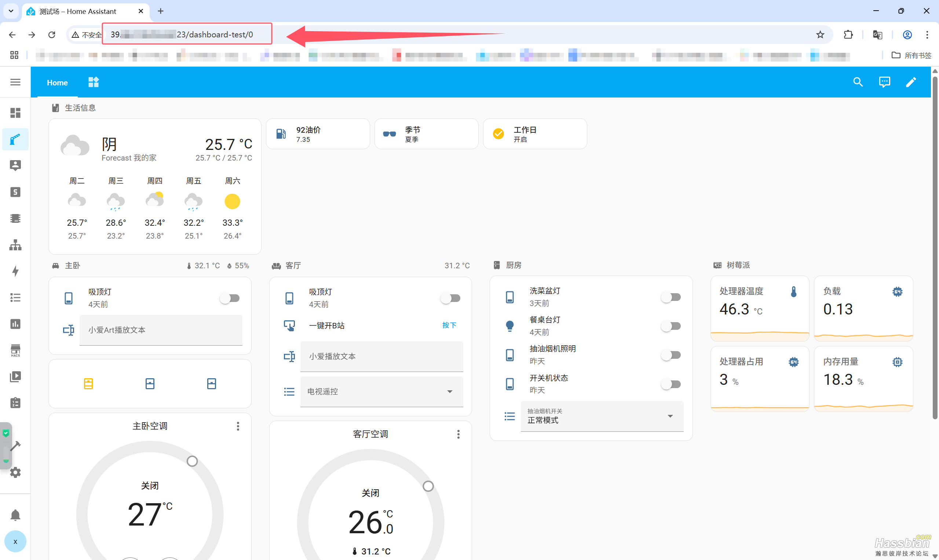Click the 阴 weather card cloud icon
The height and width of the screenshot is (560, 939).
coord(75,145)
